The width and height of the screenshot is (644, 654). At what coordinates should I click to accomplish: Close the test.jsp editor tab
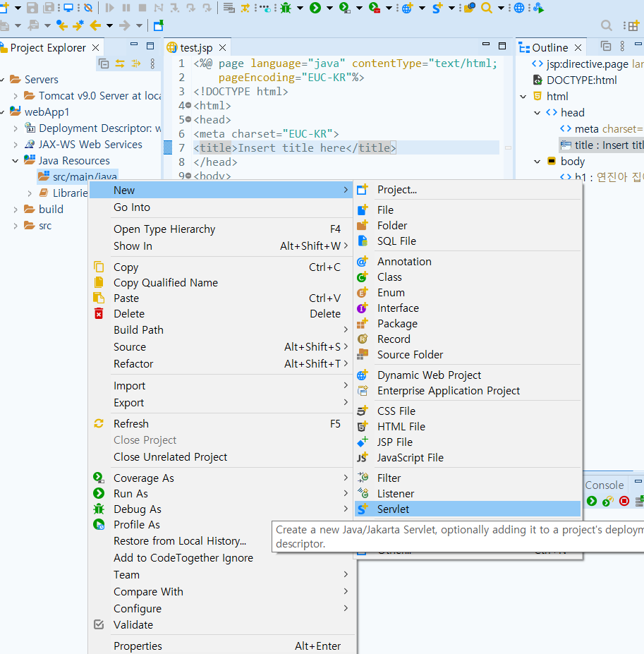tap(223, 47)
